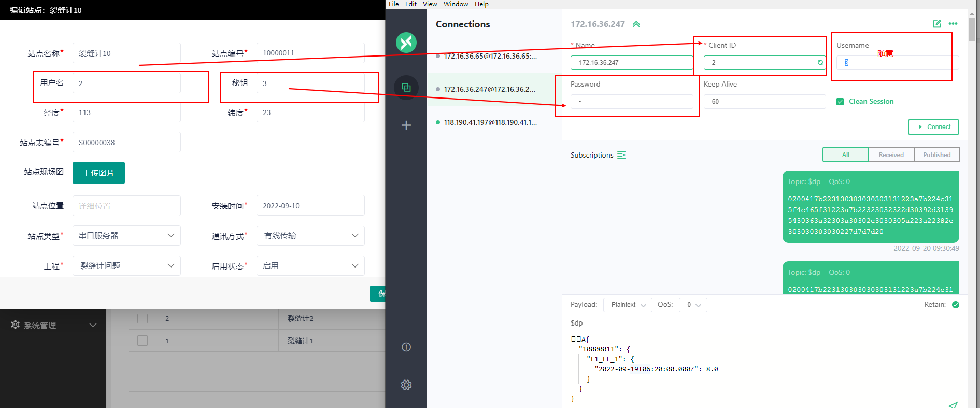Open the three-dot more options menu
The width and height of the screenshot is (980, 408).
pyautogui.click(x=953, y=24)
